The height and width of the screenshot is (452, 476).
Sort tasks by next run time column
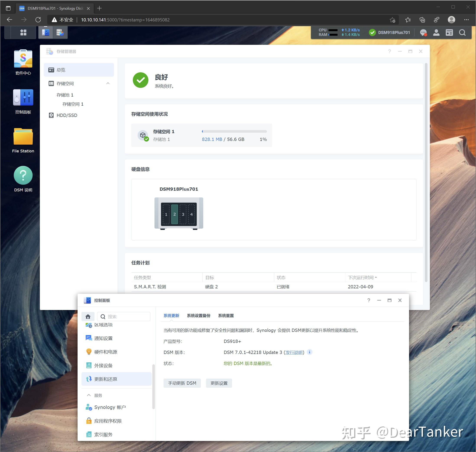click(x=378, y=278)
